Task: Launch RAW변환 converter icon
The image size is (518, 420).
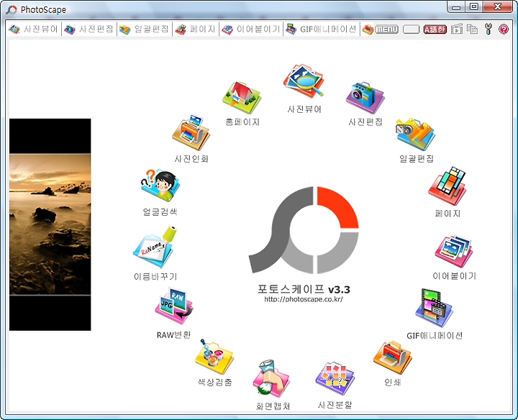Action: (174, 306)
